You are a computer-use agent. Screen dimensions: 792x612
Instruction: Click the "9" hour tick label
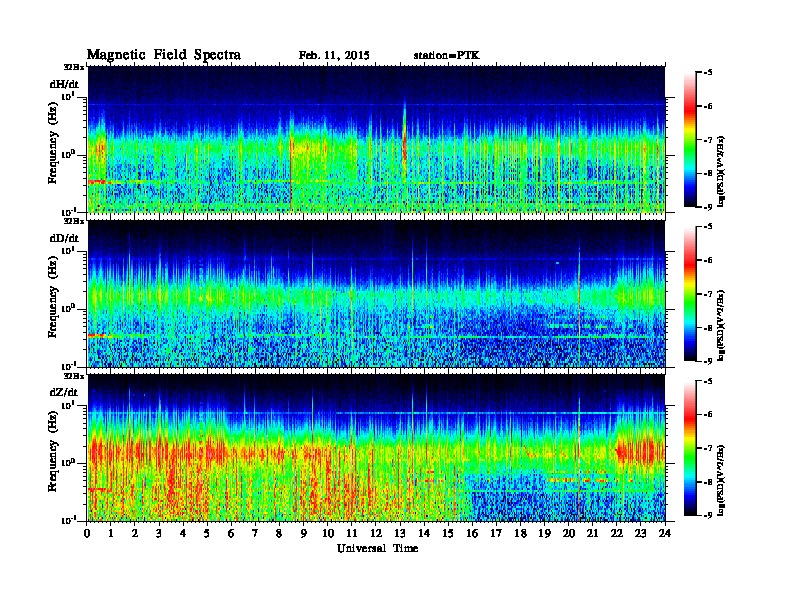[304, 533]
